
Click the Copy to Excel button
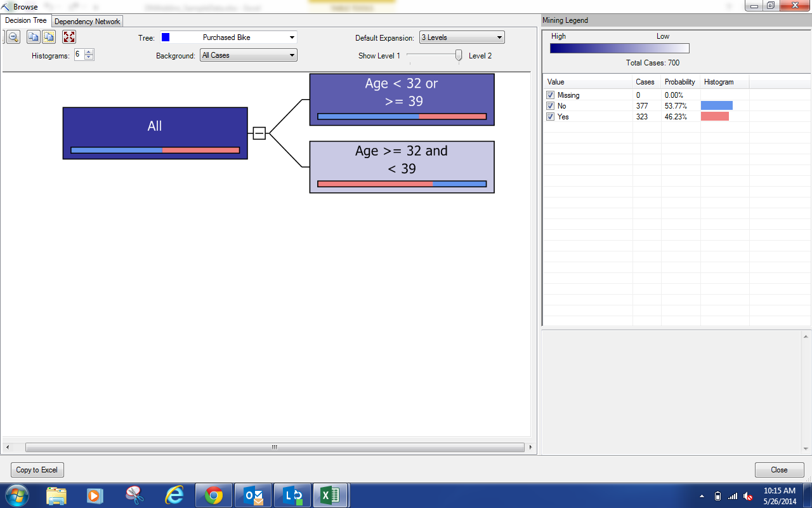click(37, 470)
